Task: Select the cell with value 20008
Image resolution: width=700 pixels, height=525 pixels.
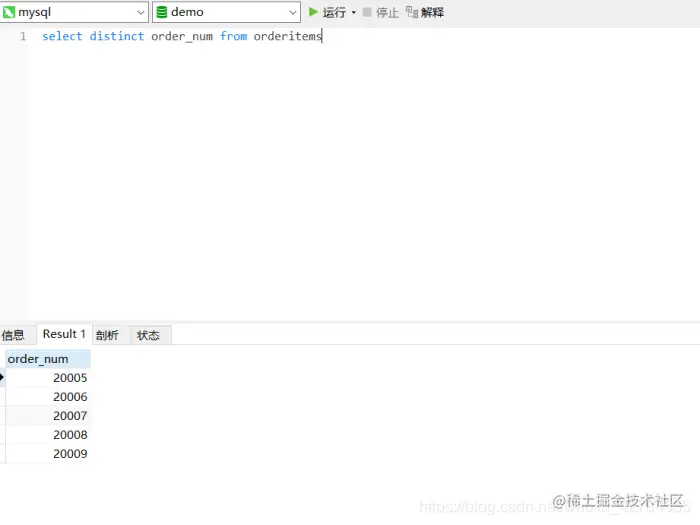Action: pos(48,434)
